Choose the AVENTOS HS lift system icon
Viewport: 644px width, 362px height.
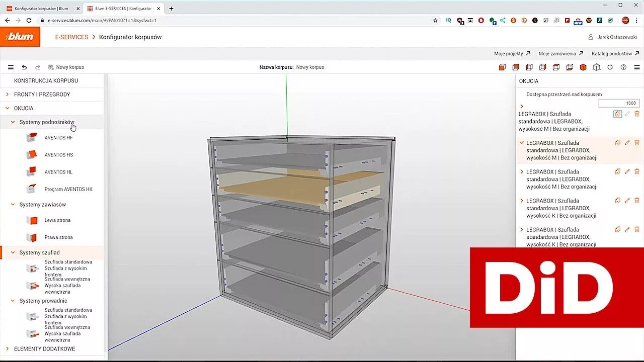click(32, 154)
